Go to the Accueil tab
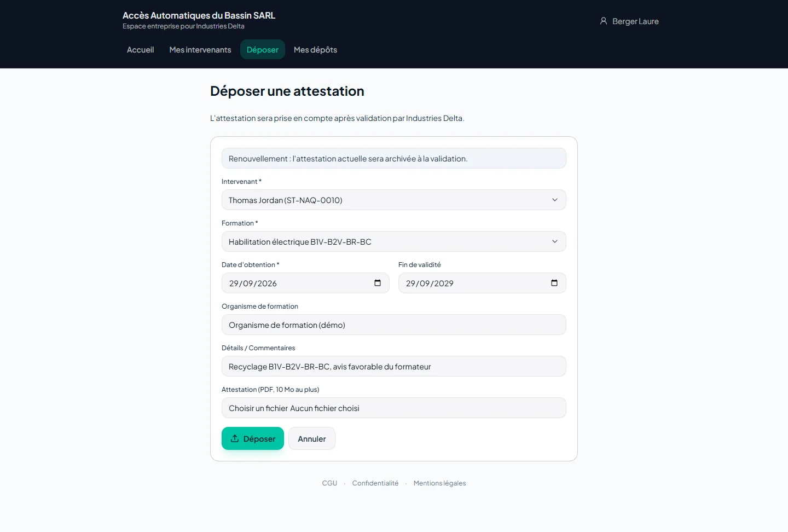Screen dimensions: 788x532 point(141,49)
